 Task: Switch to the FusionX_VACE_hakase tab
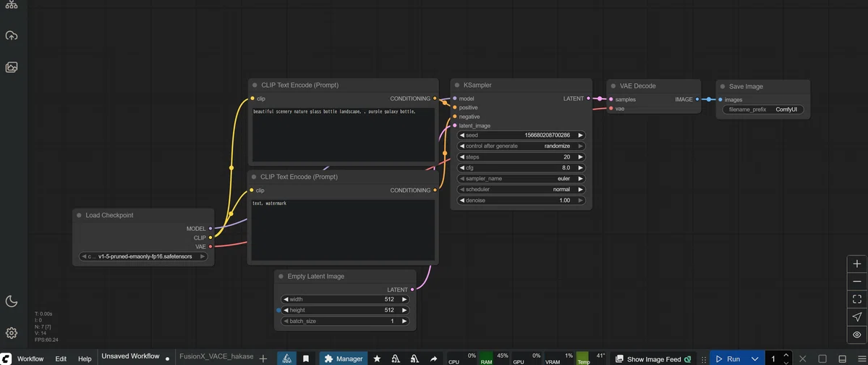215,357
